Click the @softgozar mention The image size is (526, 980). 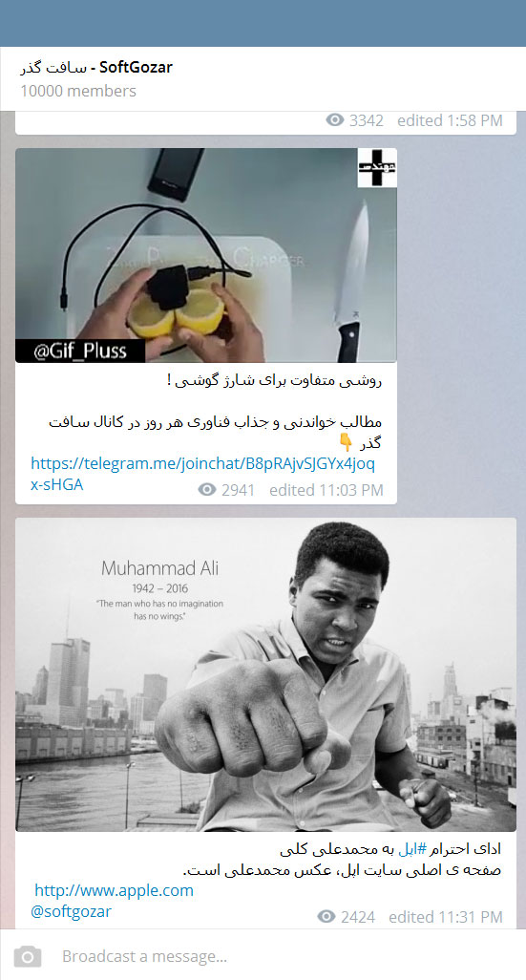pyautogui.click(x=72, y=911)
